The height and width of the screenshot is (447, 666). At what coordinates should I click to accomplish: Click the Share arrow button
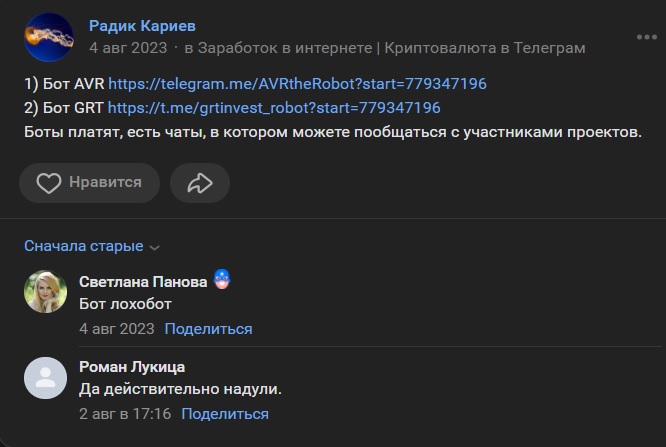(x=200, y=183)
